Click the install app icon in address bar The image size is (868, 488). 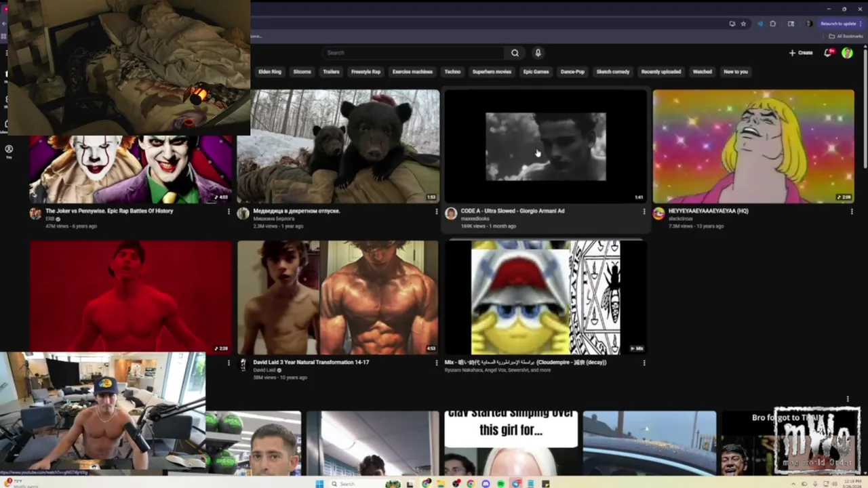tap(732, 24)
